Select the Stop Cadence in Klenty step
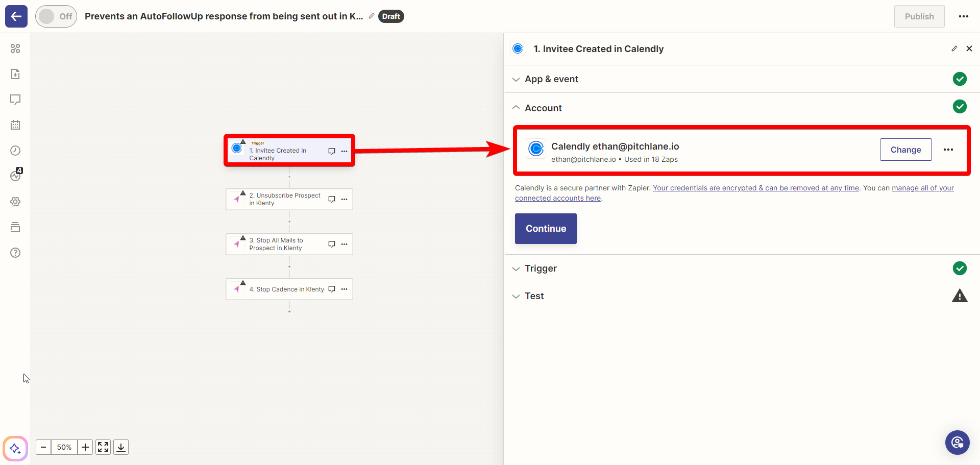The width and height of the screenshot is (980, 465). [289, 289]
